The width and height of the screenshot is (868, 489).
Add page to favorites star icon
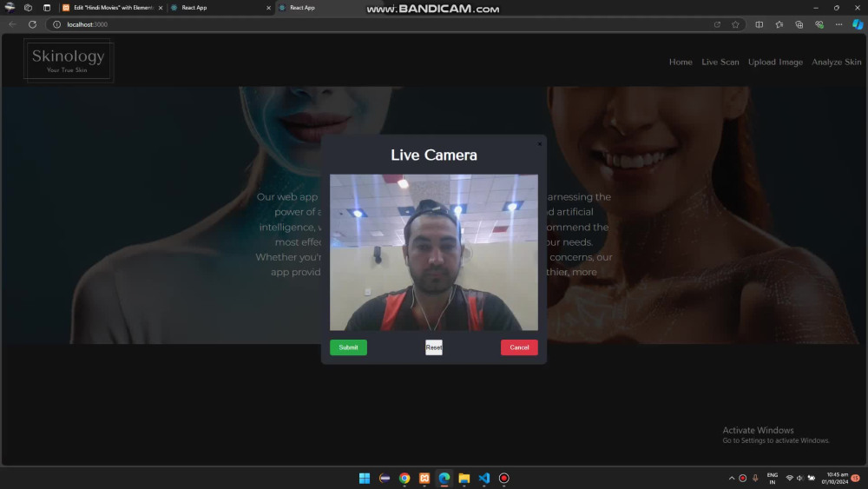click(x=735, y=24)
